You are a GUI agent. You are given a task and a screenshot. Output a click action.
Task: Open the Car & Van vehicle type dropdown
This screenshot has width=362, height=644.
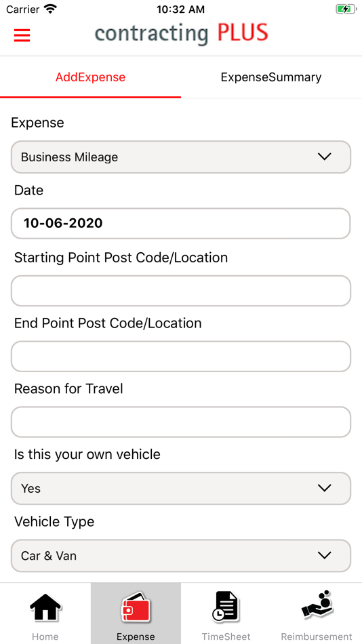(181, 556)
